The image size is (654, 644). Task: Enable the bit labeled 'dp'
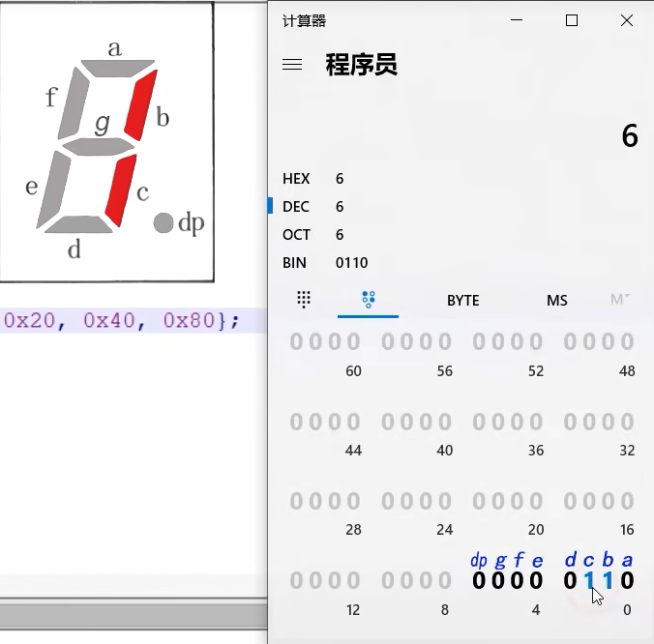click(x=479, y=580)
